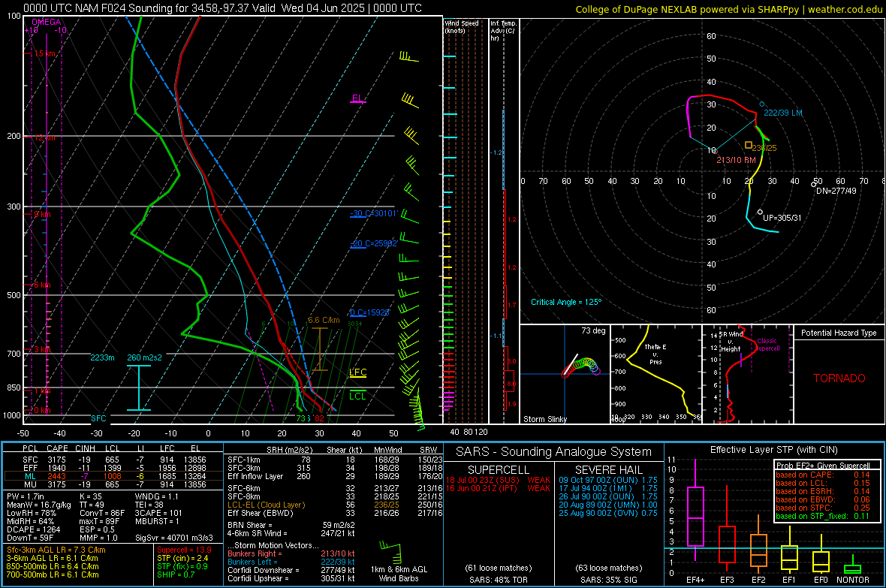
Task: Select the '260 m2s2' effective SRH label
Action: point(145,358)
